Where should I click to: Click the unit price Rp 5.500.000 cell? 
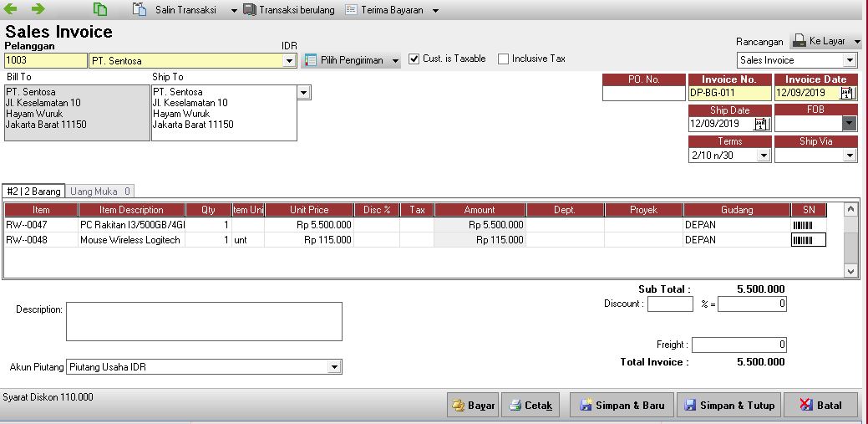coord(309,225)
